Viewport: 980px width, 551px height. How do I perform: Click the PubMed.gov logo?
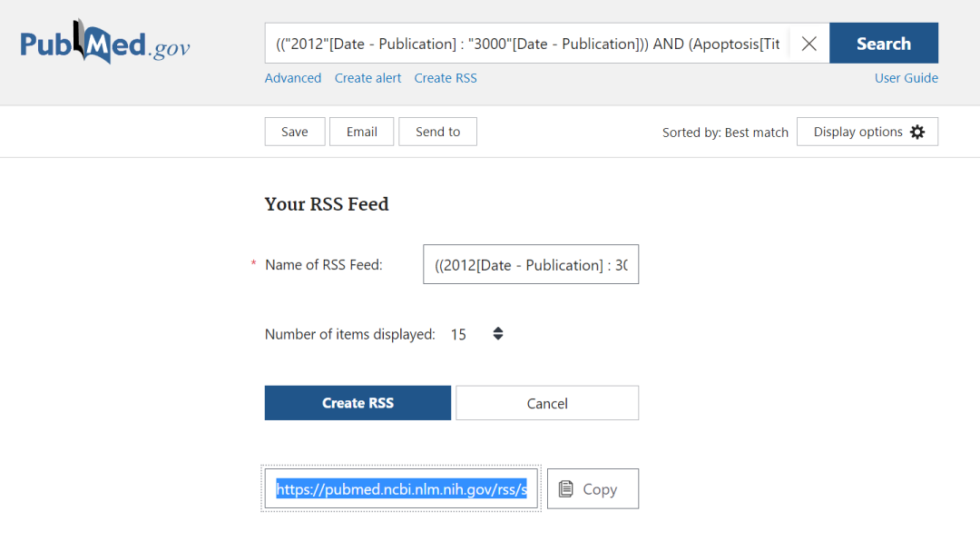pyautogui.click(x=105, y=44)
